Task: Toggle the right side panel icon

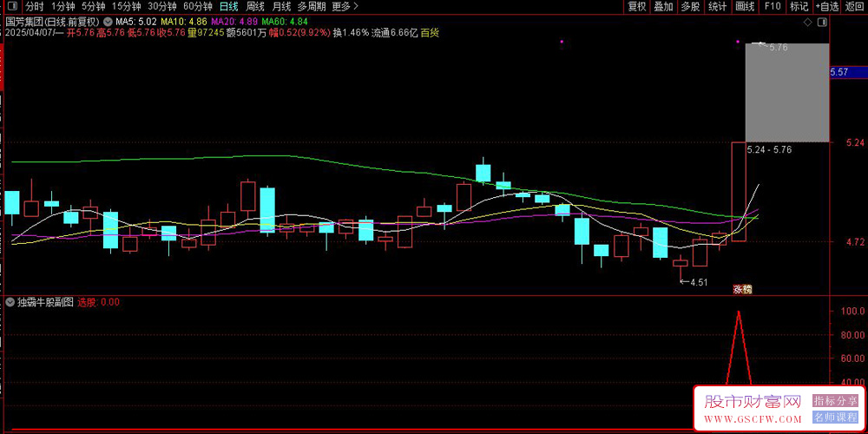Action: (x=823, y=23)
